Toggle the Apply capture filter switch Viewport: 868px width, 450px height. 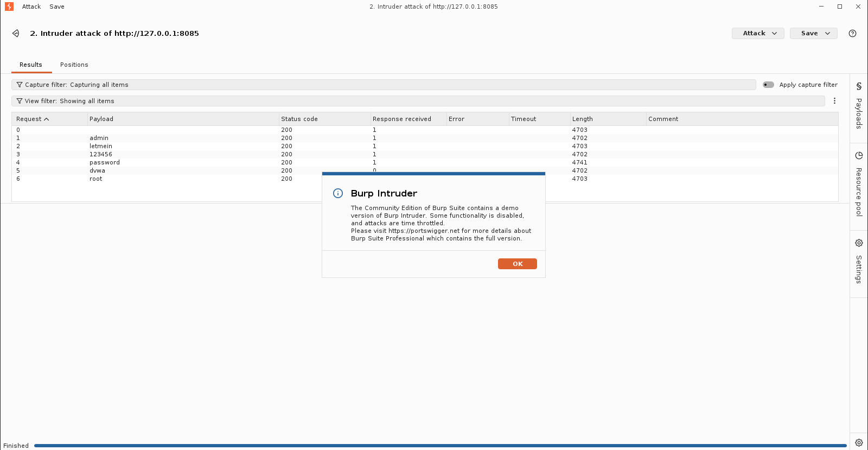[x=768, y=85]
